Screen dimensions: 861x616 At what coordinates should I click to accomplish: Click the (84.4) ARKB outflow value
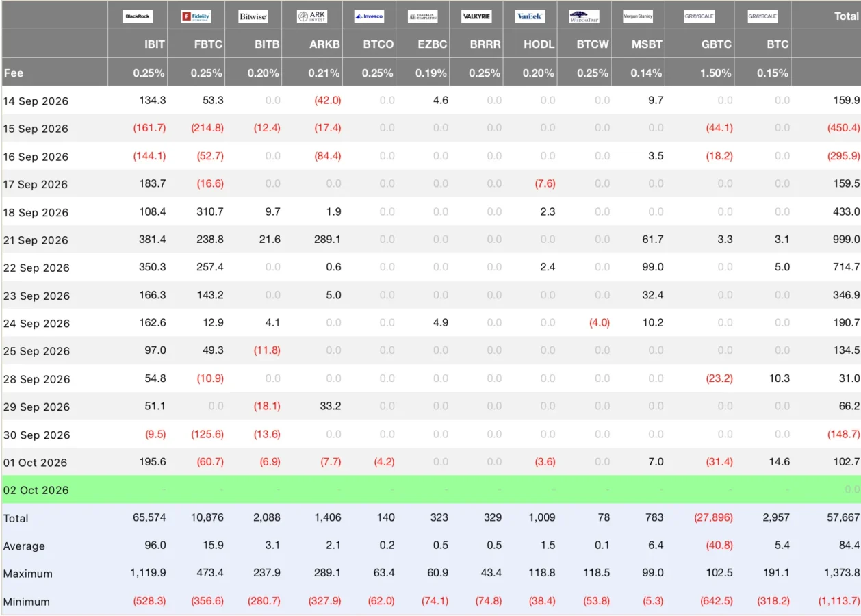[328, 156]
